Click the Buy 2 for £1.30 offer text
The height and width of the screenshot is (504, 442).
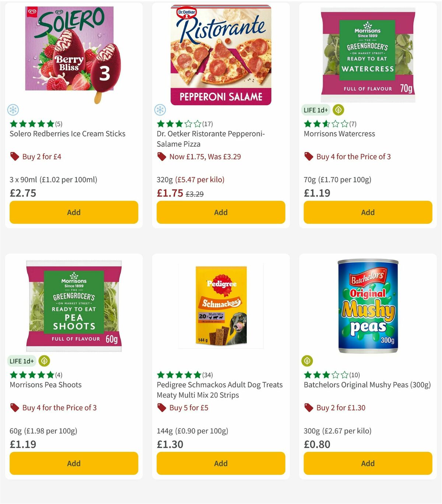[340, 408]
